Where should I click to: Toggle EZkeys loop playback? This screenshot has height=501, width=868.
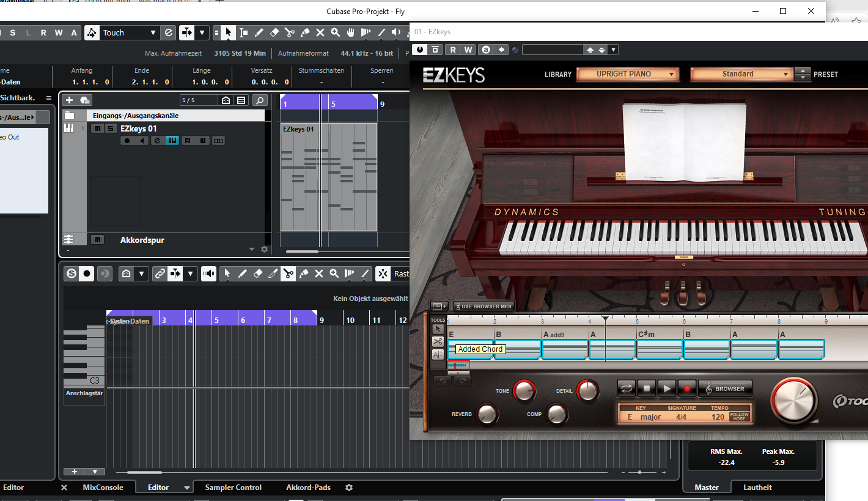point(627,388)
